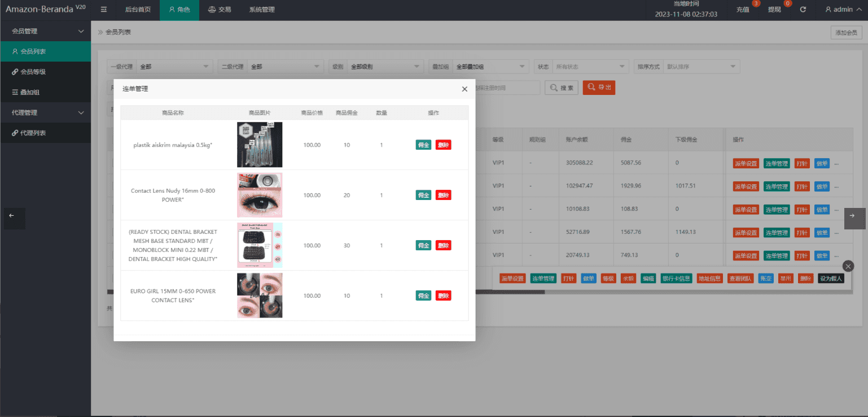868x417 pixels.
Task: Click 连单管理 in the 102947.47 balance row
Action: pyautogui.click(x=777, y=186)
